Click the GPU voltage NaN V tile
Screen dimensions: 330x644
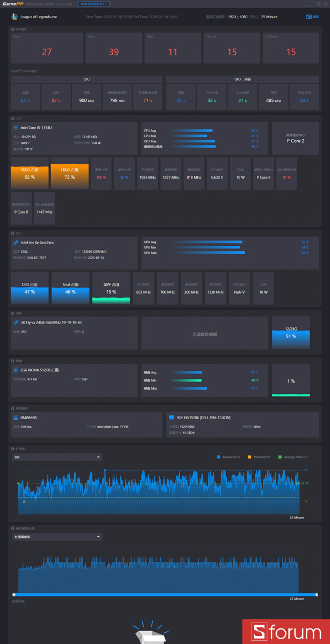[240, 288]
